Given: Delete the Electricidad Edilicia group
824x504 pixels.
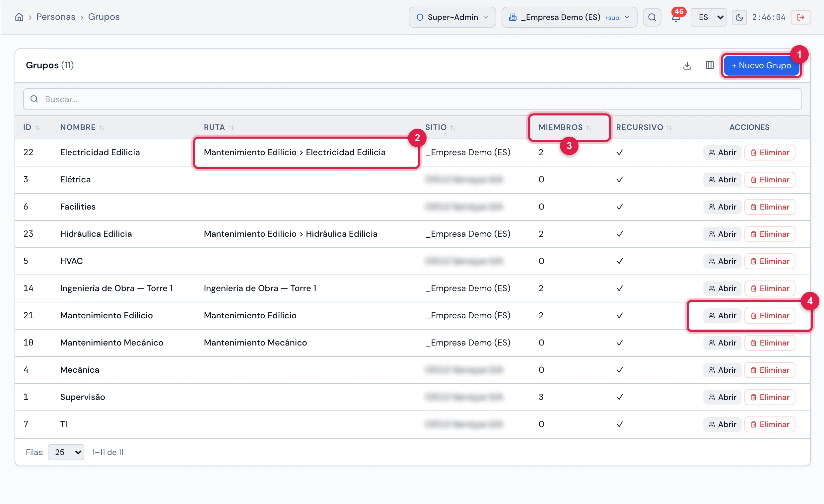Looking at the screenshot, I should [770, 153].
